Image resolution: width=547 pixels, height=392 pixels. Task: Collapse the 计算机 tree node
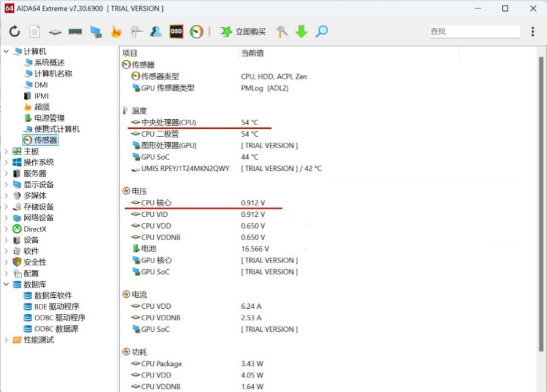click(6, 51)
